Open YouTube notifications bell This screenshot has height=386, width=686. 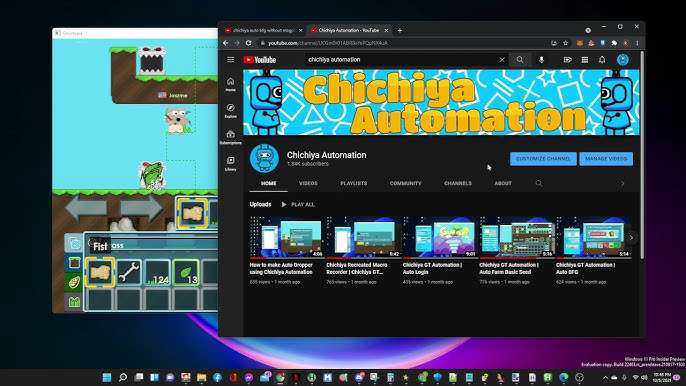coord(602,60)
